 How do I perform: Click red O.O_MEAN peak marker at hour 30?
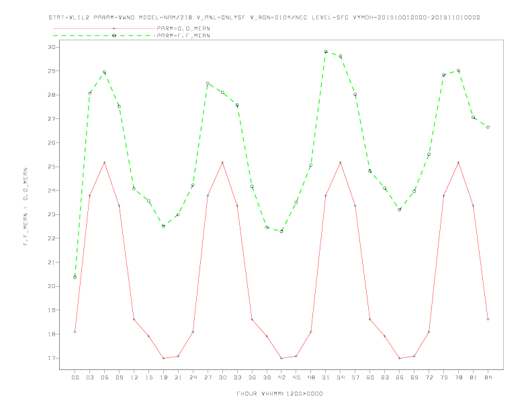click(x=222, y=163)
